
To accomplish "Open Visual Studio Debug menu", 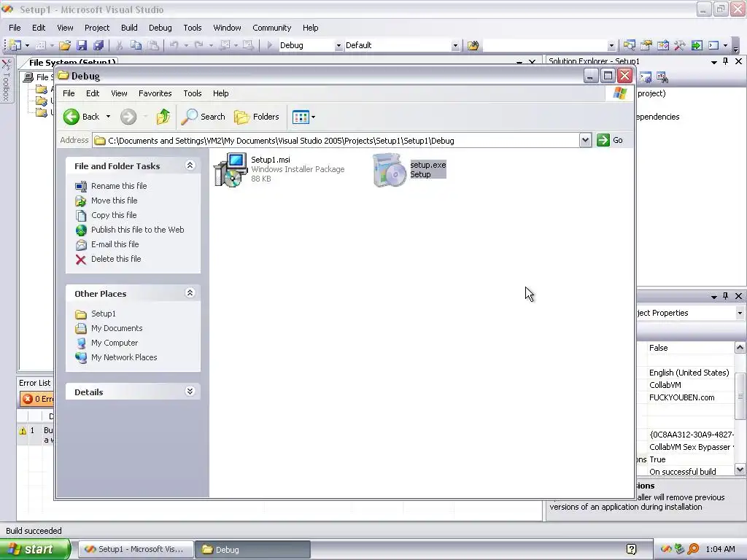I will (x=160, y=28).
